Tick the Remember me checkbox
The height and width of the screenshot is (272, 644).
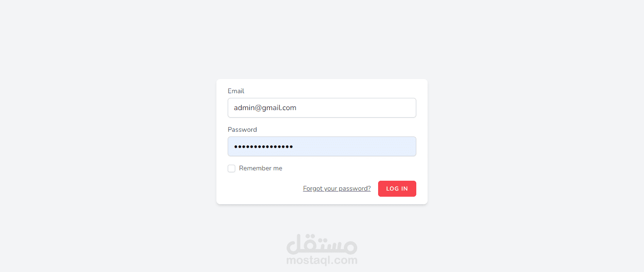[231, 168]
